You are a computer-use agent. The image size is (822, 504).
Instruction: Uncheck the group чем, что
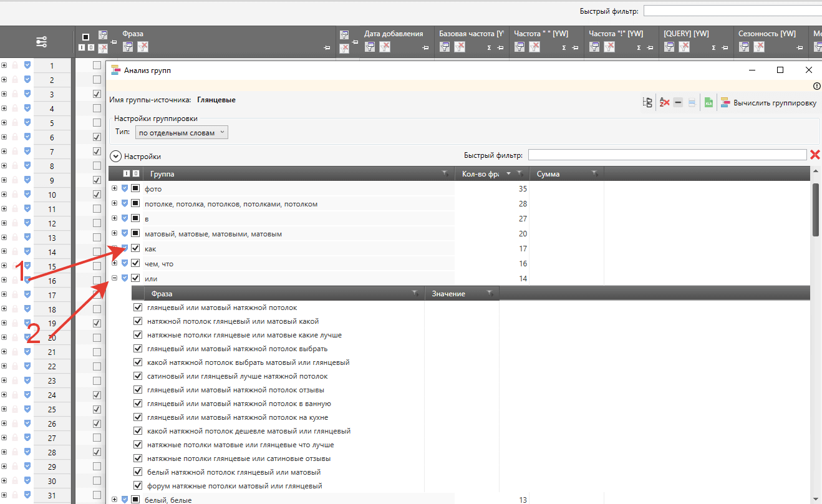click(135, 263)
